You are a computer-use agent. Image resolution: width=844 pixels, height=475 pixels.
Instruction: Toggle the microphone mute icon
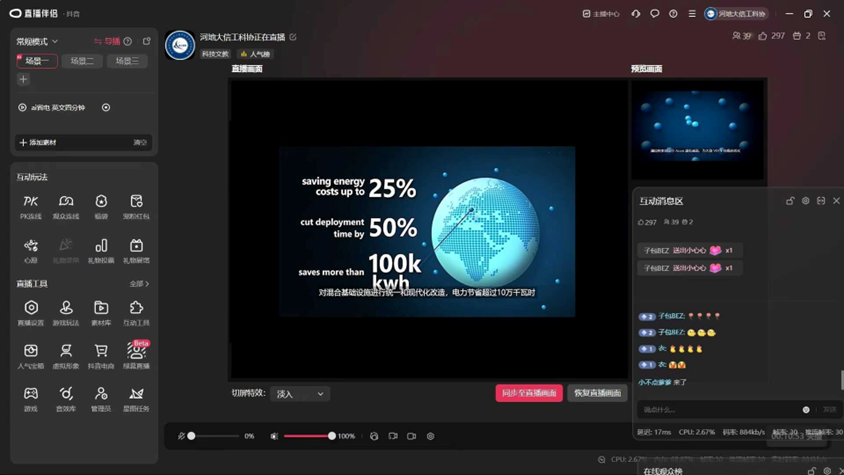[x=181, y=436]
